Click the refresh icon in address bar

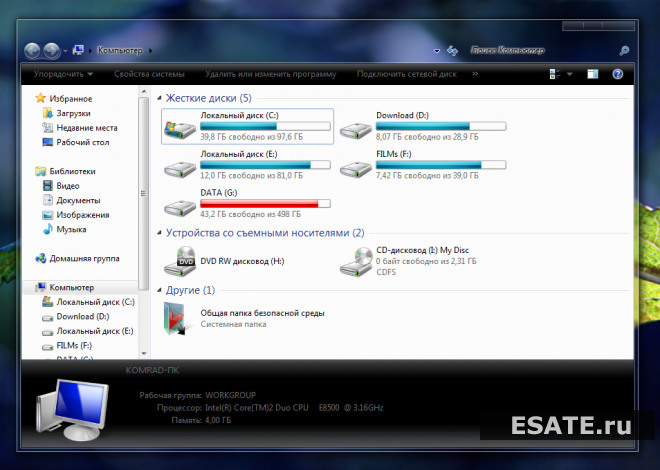click(x=452, y=51)
